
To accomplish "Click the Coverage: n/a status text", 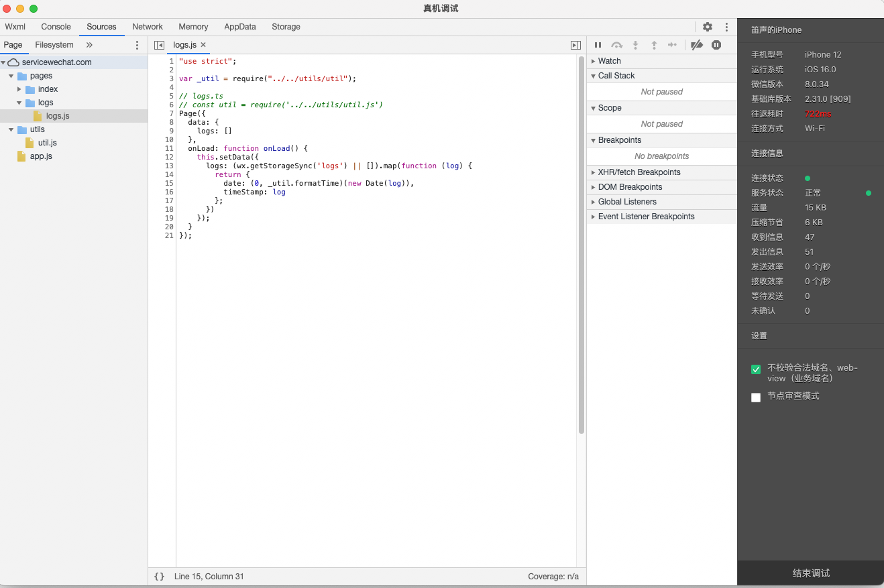I will click(x=553, y=577).
